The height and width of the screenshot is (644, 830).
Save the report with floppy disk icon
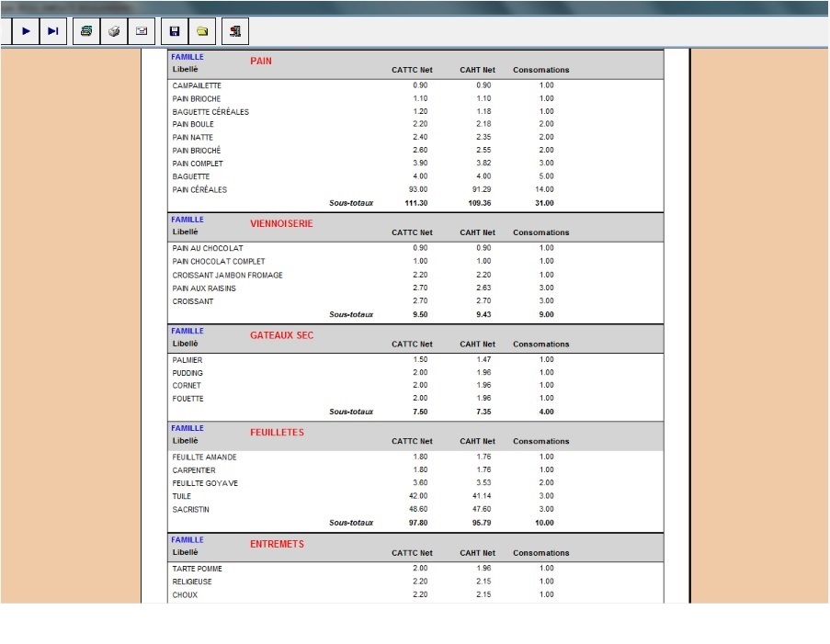point(175,31)
